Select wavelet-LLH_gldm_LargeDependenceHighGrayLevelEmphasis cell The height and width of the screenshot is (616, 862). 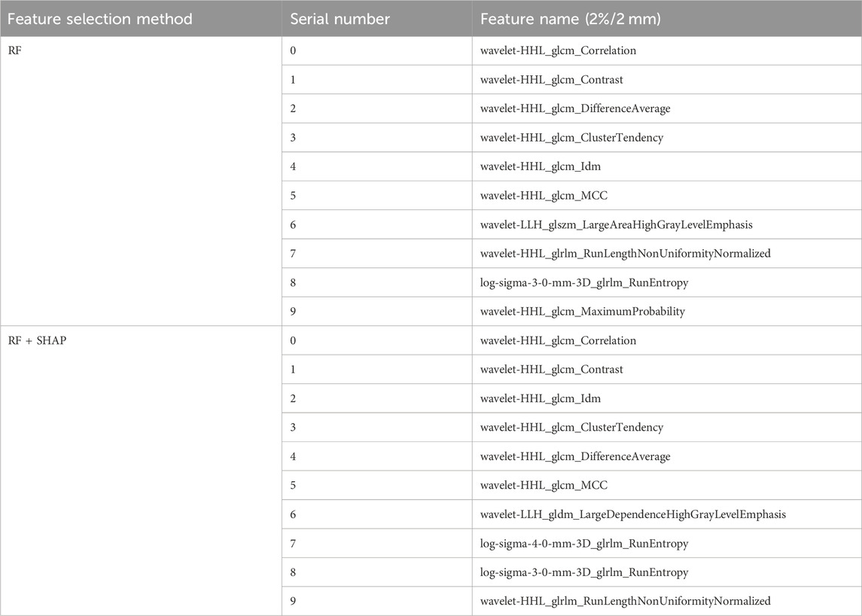pos(667,514)
